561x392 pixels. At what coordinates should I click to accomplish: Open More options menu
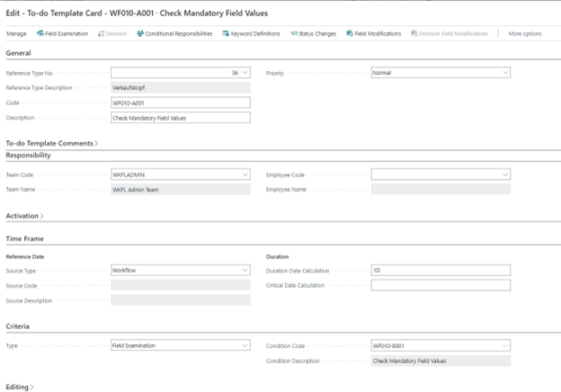click(525, 33)
